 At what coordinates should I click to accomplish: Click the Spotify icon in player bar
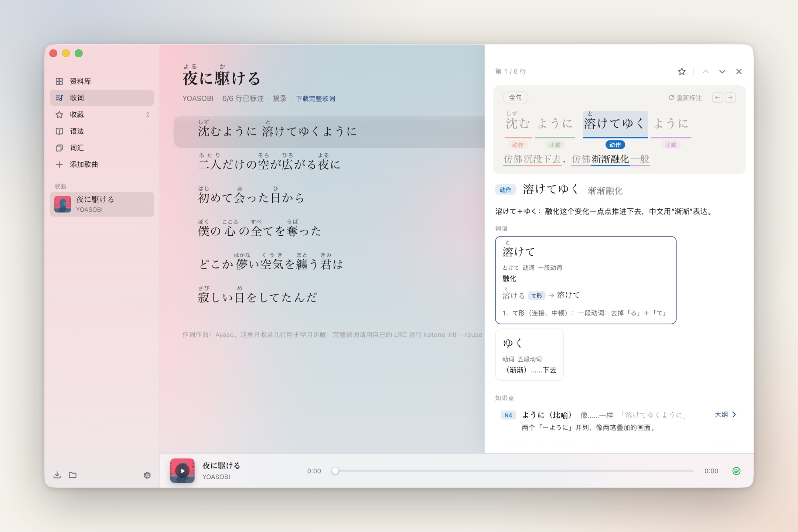(736, 471)
